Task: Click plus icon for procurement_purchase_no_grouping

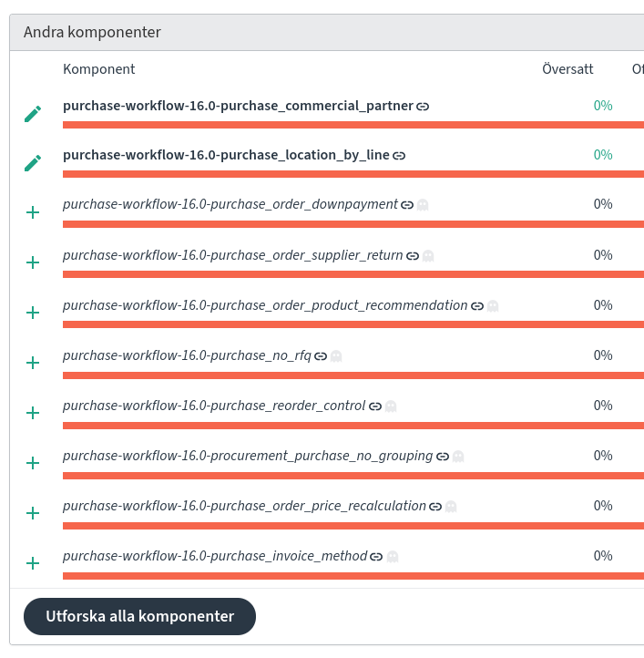Action: (x=33, y=463)
